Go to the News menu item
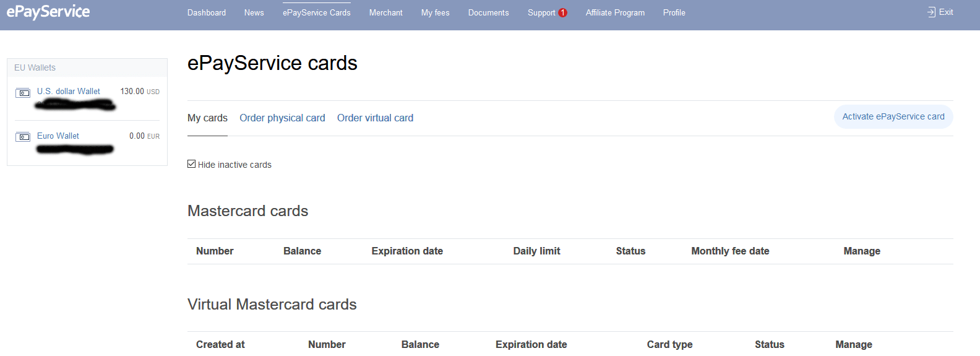980x356 pixels. coord(254,12)
